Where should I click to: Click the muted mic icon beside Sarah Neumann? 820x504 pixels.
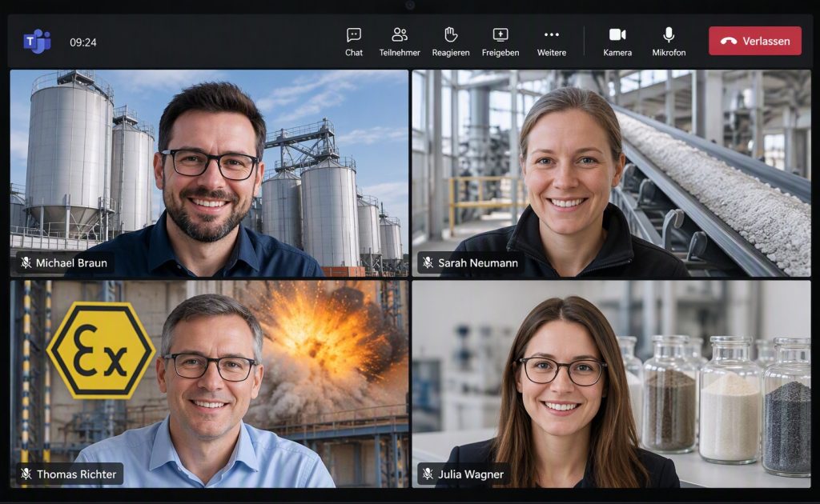(x=428, y=262)
